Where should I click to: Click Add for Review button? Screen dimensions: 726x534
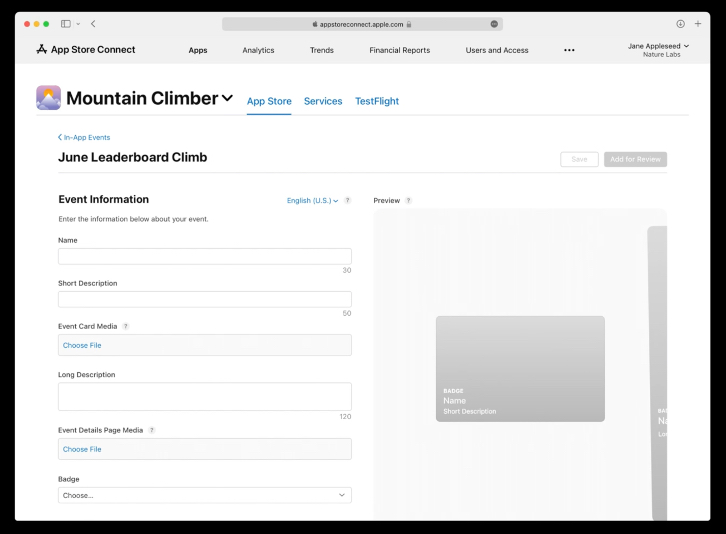point(635,159)
